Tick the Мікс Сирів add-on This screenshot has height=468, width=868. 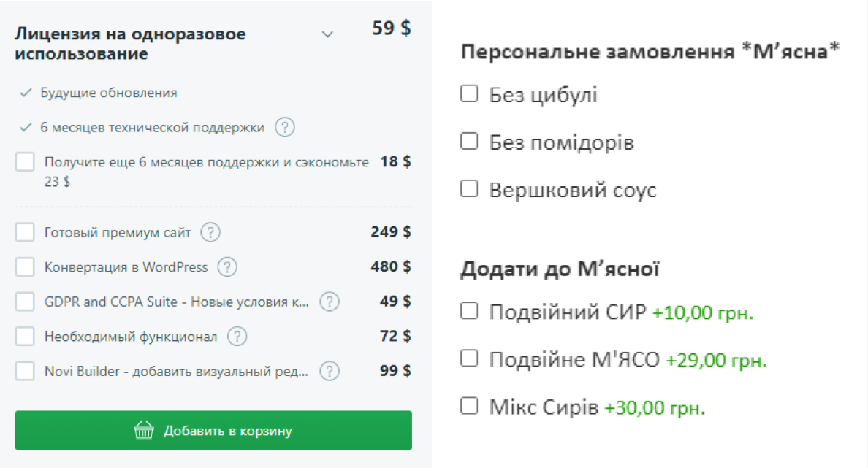[x=469, y=406]
